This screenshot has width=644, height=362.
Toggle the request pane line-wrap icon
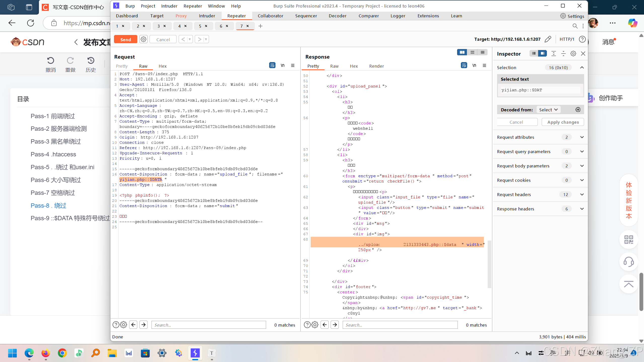272,66
